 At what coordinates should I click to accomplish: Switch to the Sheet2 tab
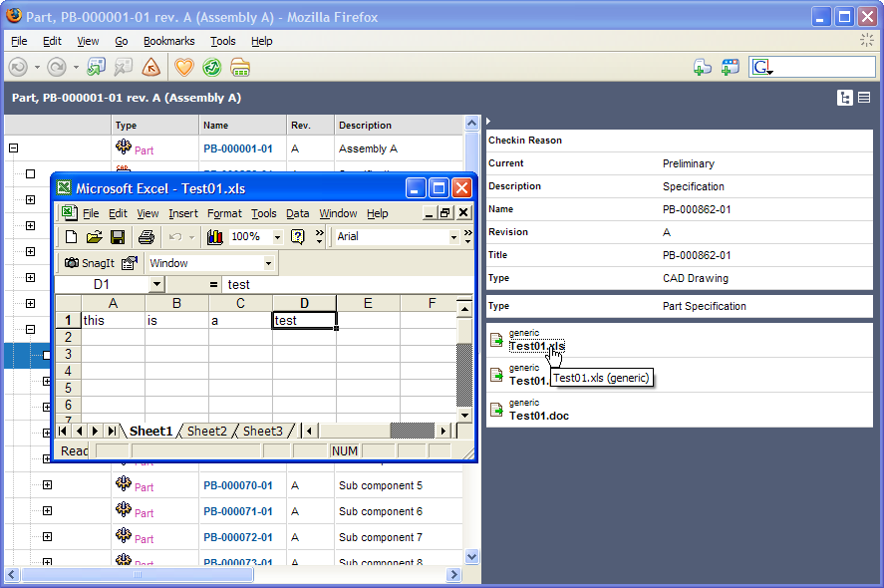click(x=206, y=431)
